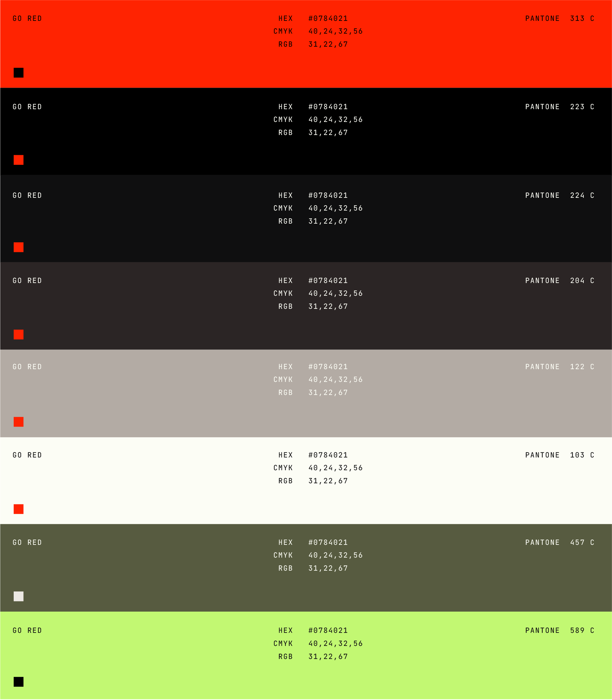Click the PANTONE 589 C label
The width and height of the screenshot is (612, 700).
pos(560,631)
